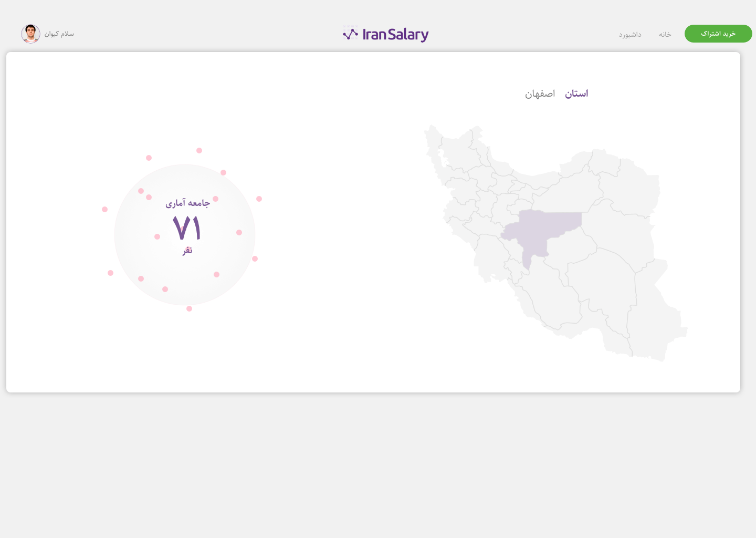This screenshot has height=538, width=756.
Task: Open the داشبورد (Dashboard) nav item
Action: 629,35
